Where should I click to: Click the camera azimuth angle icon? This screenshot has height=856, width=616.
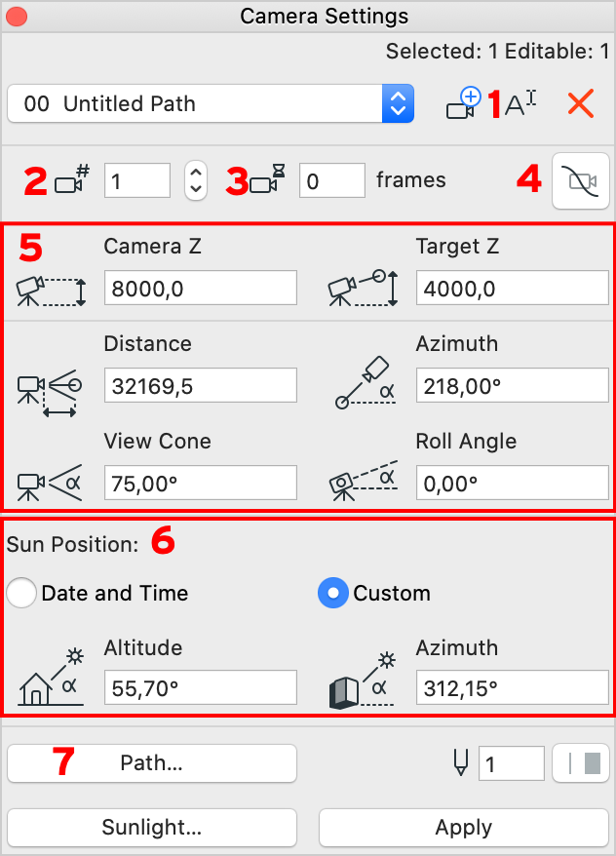point(365,383)
